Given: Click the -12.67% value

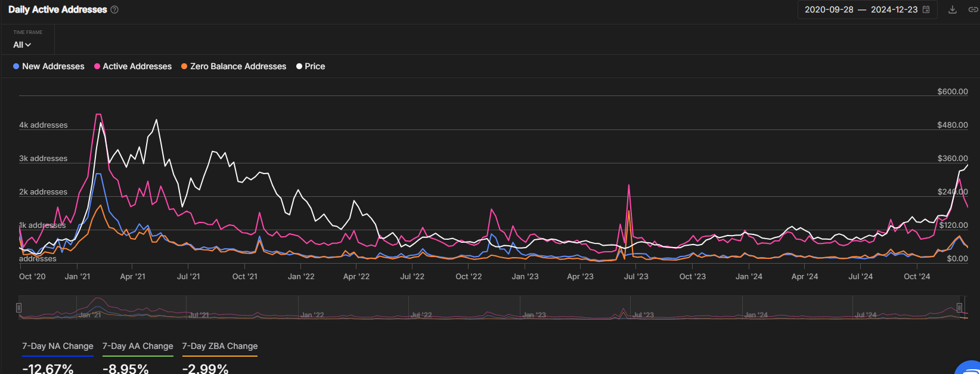Looking at the screenshot, I should (48, 369).
